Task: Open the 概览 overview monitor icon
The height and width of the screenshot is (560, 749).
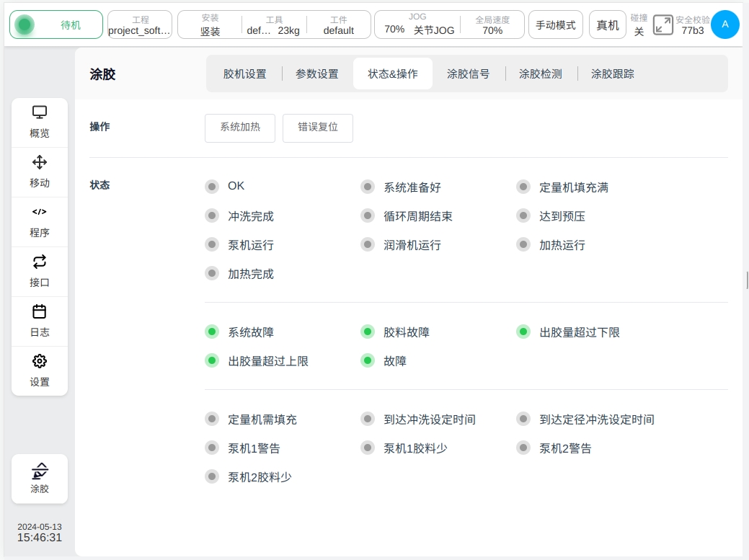Action: (x=40, y=113)
